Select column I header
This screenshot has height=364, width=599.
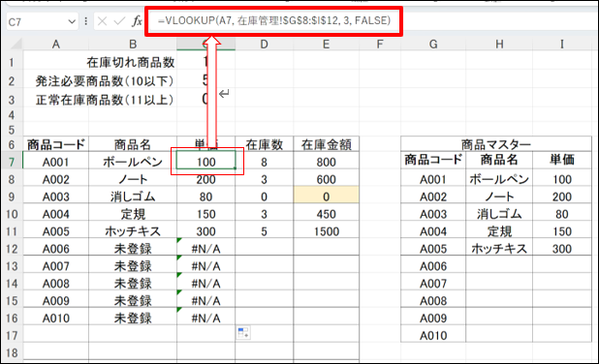[x=562, y=45]
